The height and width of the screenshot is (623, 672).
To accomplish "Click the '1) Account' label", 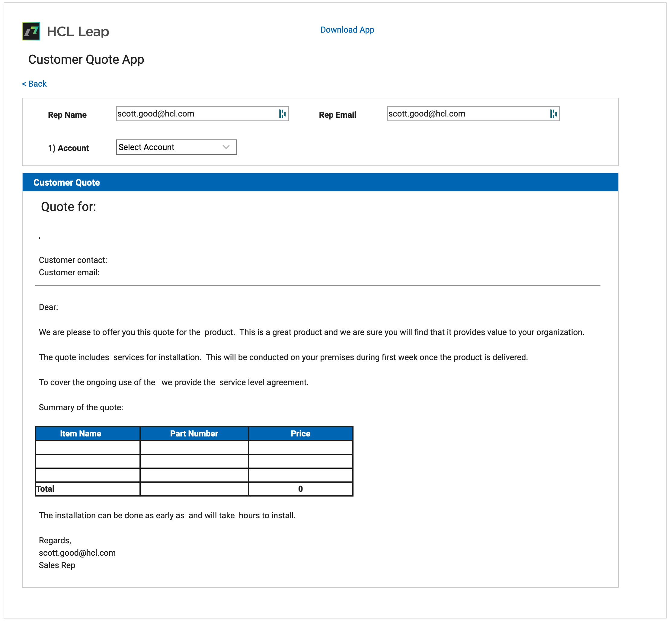I will point(69,148).
